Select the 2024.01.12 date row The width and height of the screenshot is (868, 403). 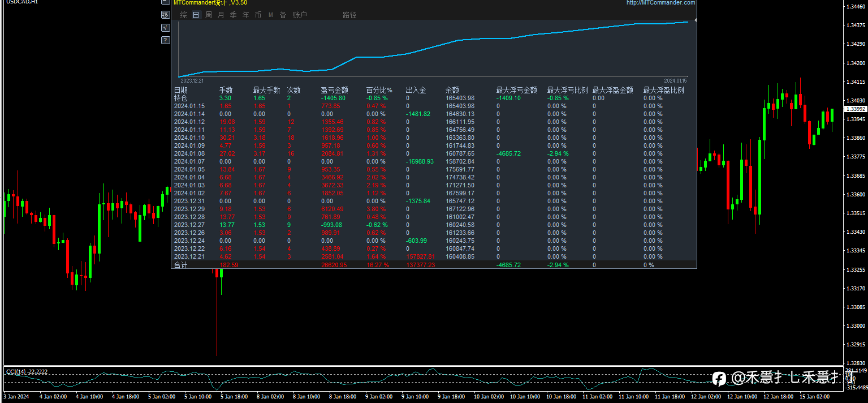click(189, 122)
